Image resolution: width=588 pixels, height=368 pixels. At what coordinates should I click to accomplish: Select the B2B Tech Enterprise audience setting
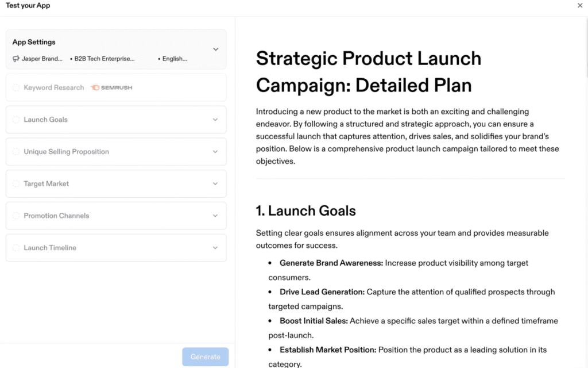coord(104,59)
